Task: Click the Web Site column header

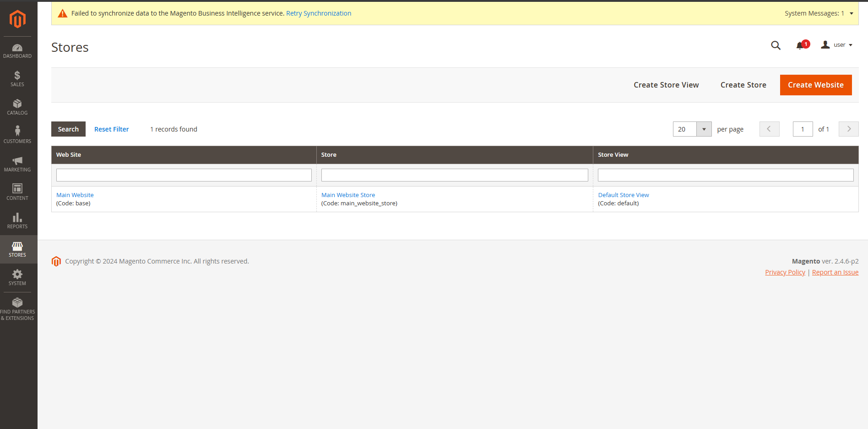Action: [x=184, y=155]
